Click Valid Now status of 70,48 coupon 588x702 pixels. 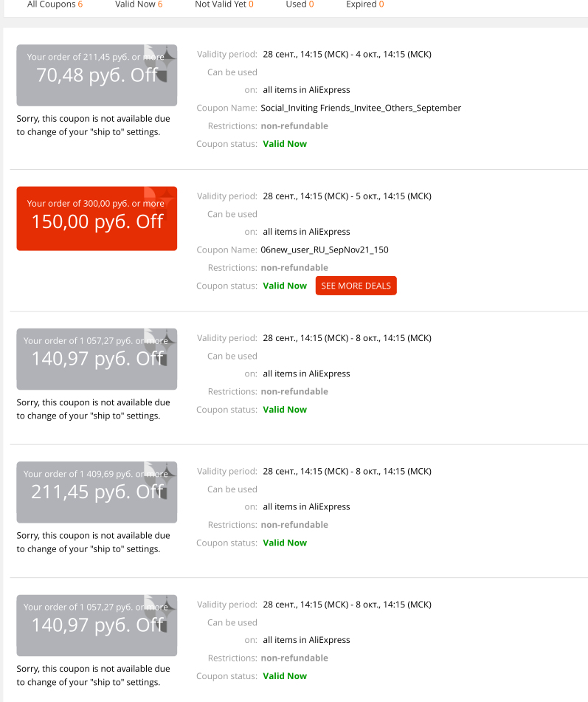pyautogui.click(x=285, y=144)
